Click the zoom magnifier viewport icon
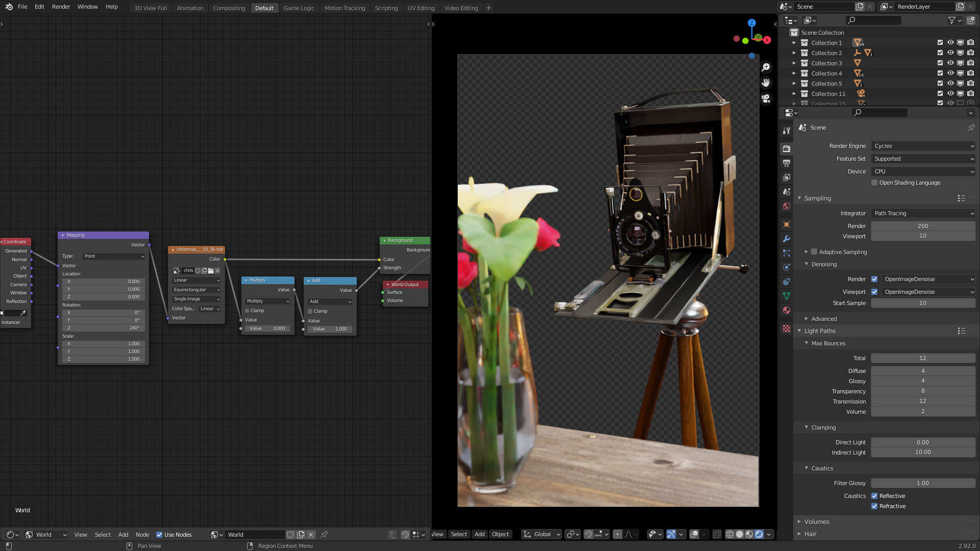Image resolution: width=980 pixels, height=551 pixels. point(766,67)
